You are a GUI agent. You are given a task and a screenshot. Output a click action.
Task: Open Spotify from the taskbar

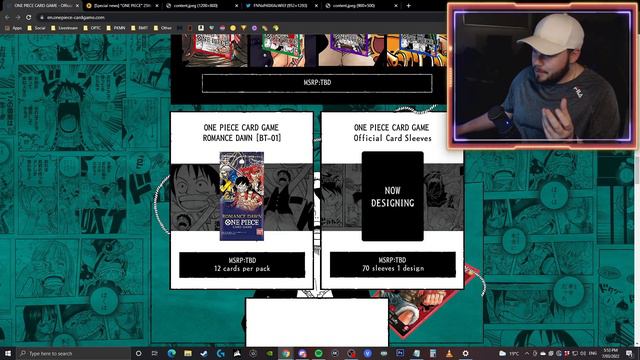(x=318, y=353)
